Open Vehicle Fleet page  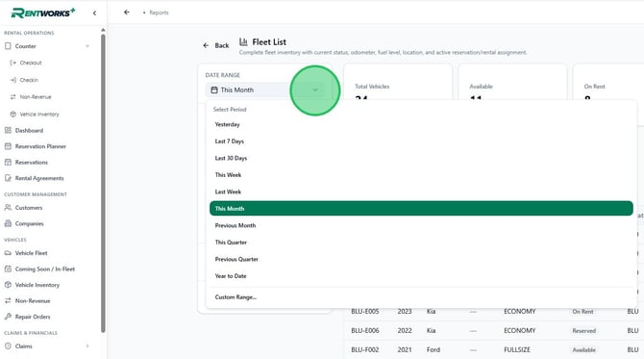tap(31, 253)
